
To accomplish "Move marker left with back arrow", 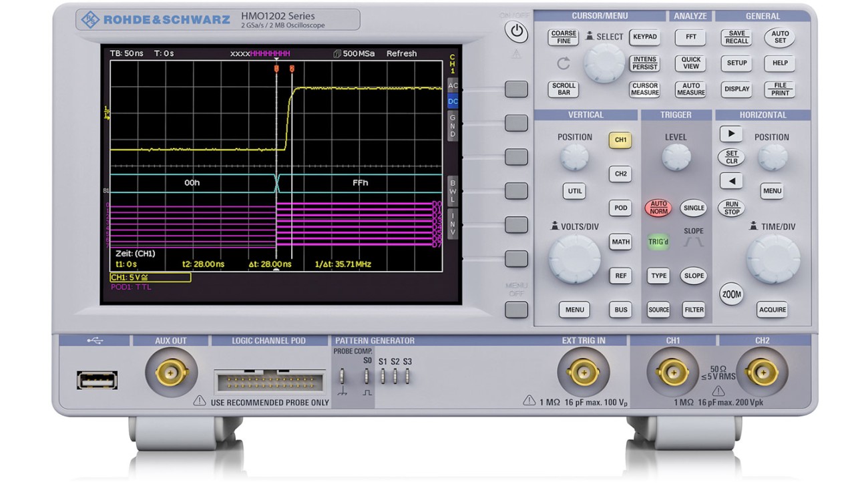I will coord(731,181).
